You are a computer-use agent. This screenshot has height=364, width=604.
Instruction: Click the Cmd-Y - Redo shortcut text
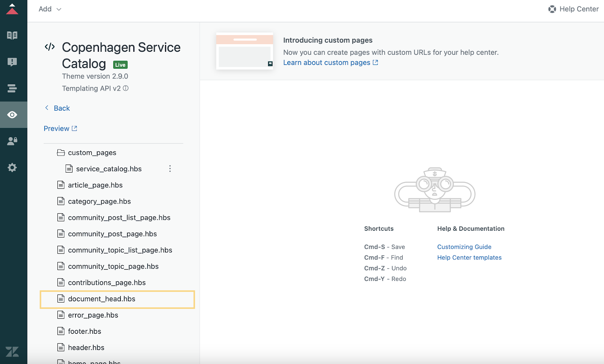click(385, 278)
